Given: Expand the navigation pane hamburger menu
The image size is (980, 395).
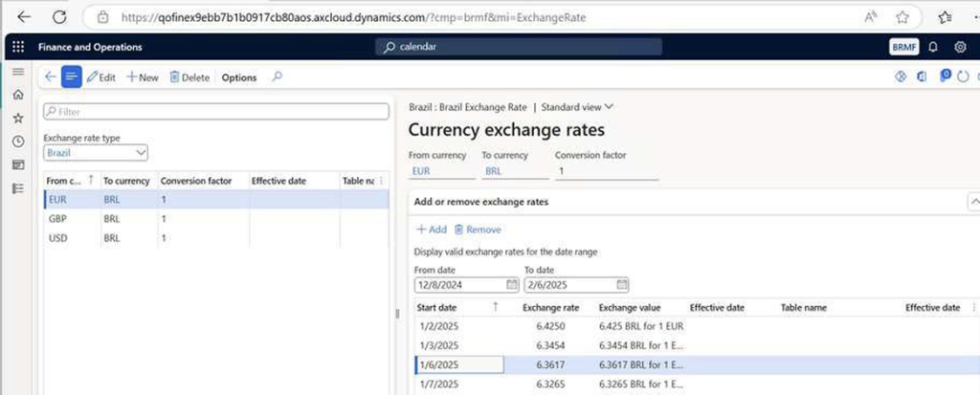Looking at the screenshot, I should pos(18,72).
